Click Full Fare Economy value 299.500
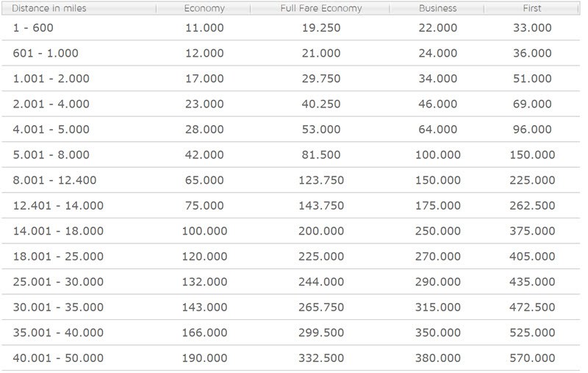This screenshot has height=373, width=588. 321,333
